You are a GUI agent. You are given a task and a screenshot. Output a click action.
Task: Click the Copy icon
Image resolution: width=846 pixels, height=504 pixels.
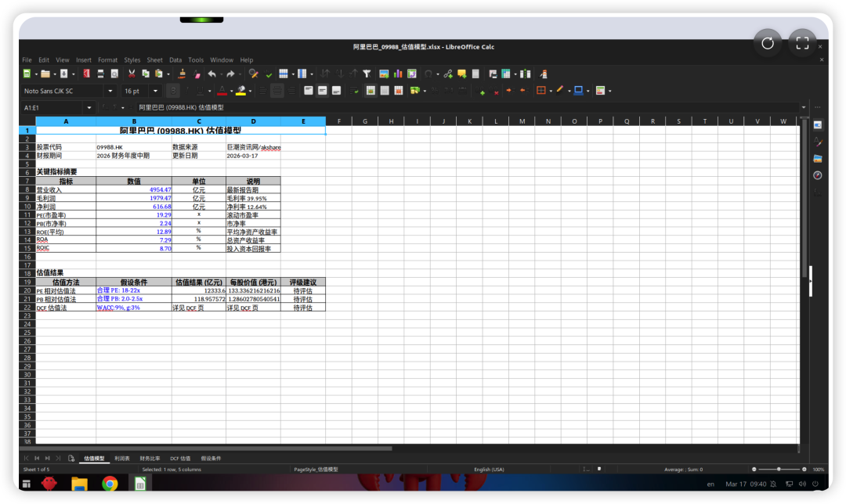coord(146,74)
